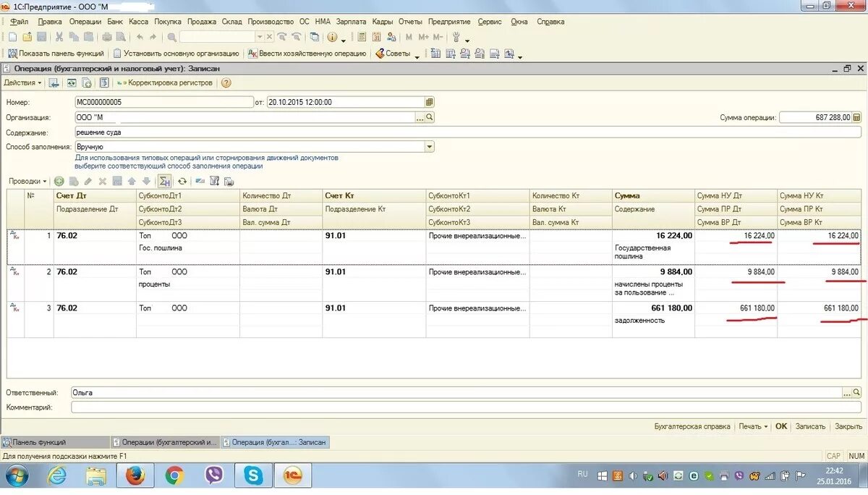868x495 pixels.
Task: Switch to the Панель функций tab
Action: [55, 442]
